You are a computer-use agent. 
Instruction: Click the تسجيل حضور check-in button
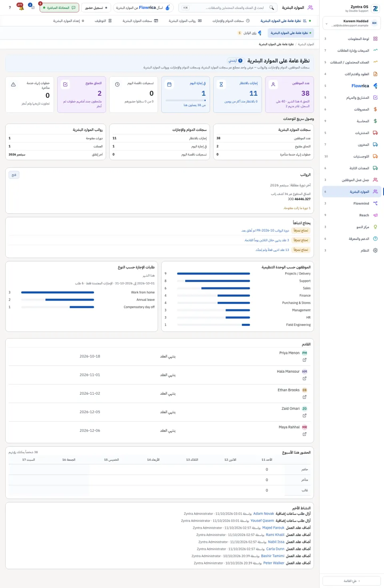coord(96,8)
